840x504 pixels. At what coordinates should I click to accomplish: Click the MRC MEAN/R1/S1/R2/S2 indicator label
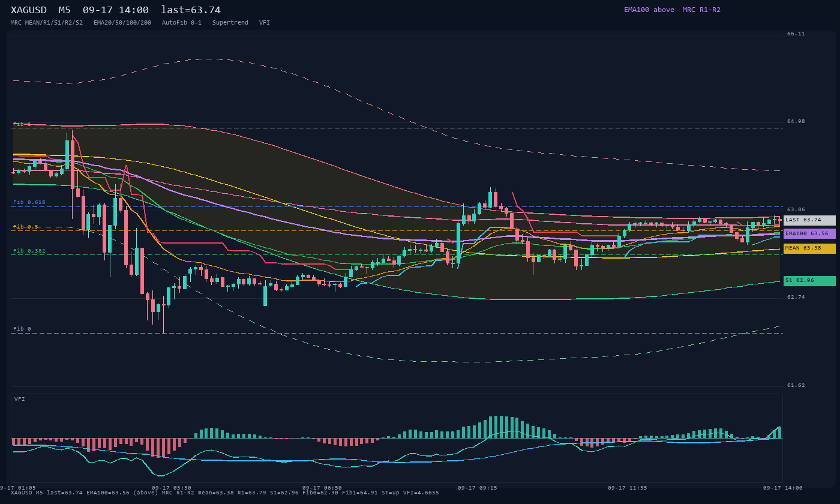click(x=47, y=23)
